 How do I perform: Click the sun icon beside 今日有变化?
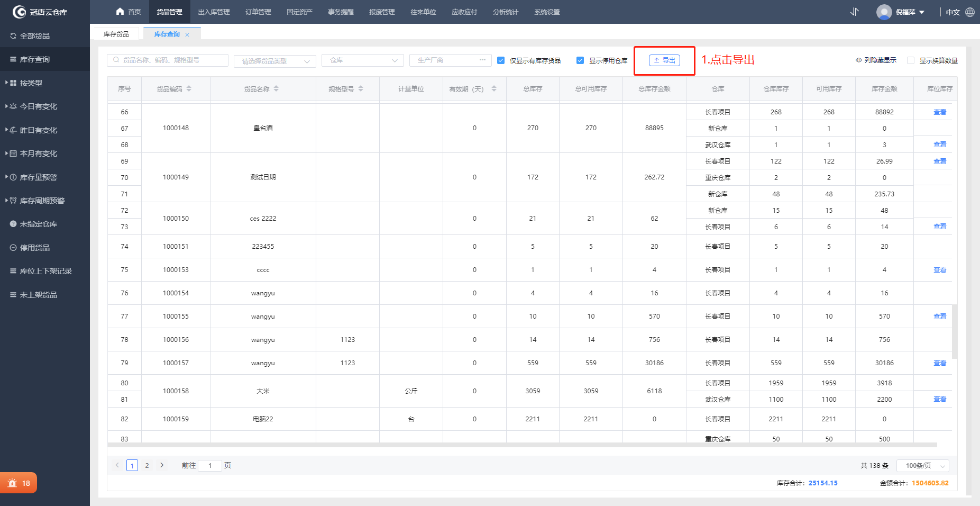13,106
